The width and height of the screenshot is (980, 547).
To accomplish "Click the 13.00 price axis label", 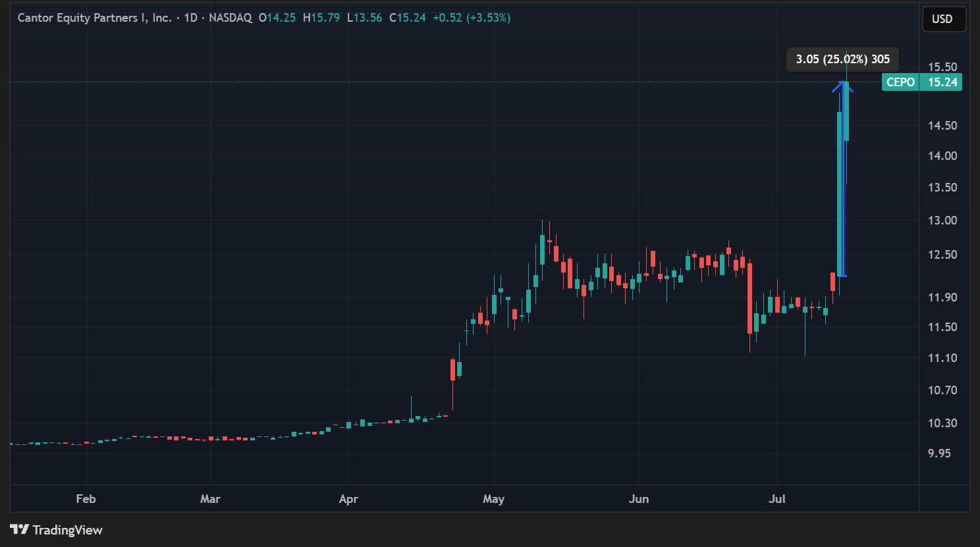I will (x=942, y=221).
